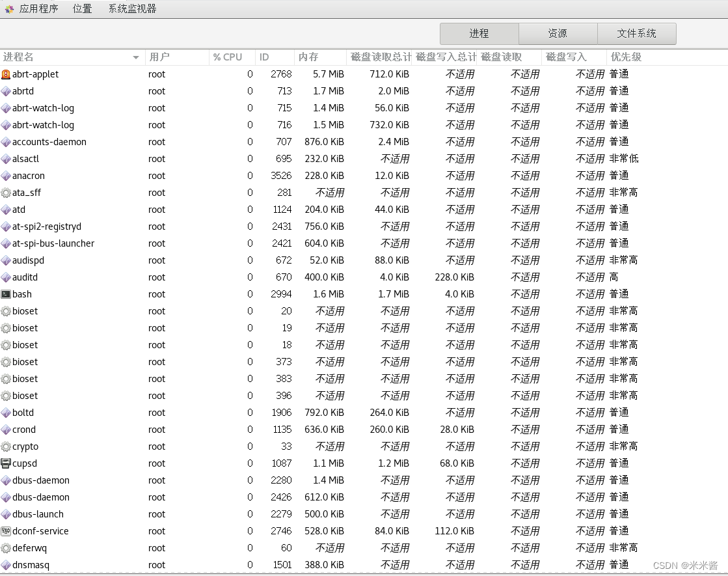Select the bioset row with ID 18
This screenshot has width=728, height=576.
pos(364,345)
